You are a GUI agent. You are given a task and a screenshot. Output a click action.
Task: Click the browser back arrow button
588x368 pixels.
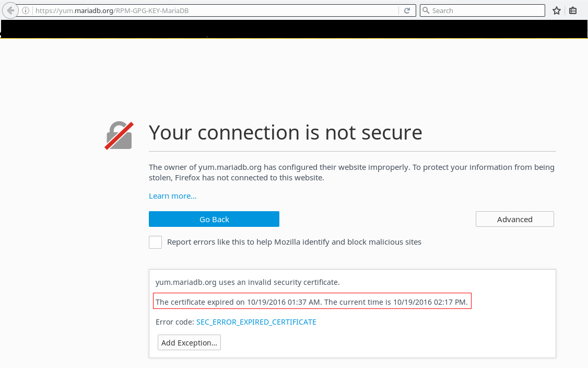pos(9,10)
